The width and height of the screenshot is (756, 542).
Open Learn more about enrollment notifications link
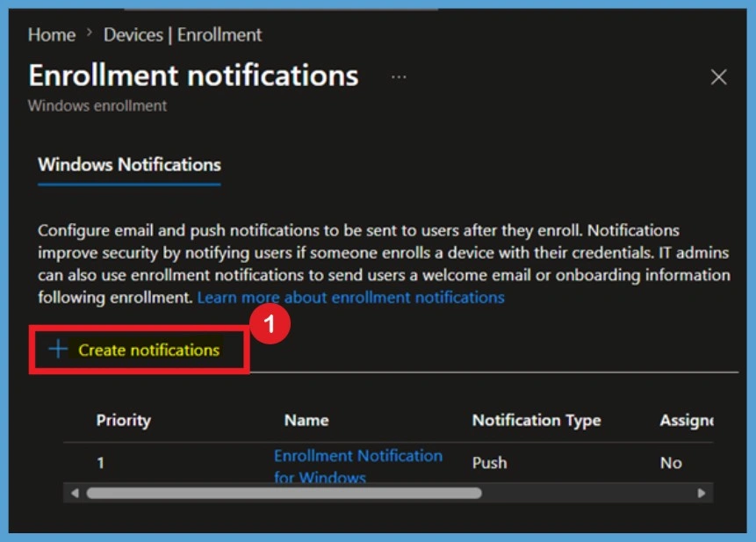(x=350, y=298)
